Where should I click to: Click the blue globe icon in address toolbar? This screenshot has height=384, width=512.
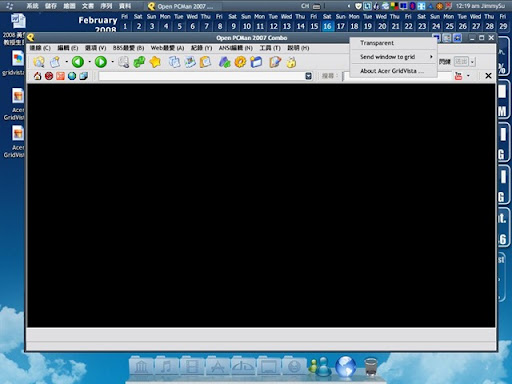click(72, 76)
